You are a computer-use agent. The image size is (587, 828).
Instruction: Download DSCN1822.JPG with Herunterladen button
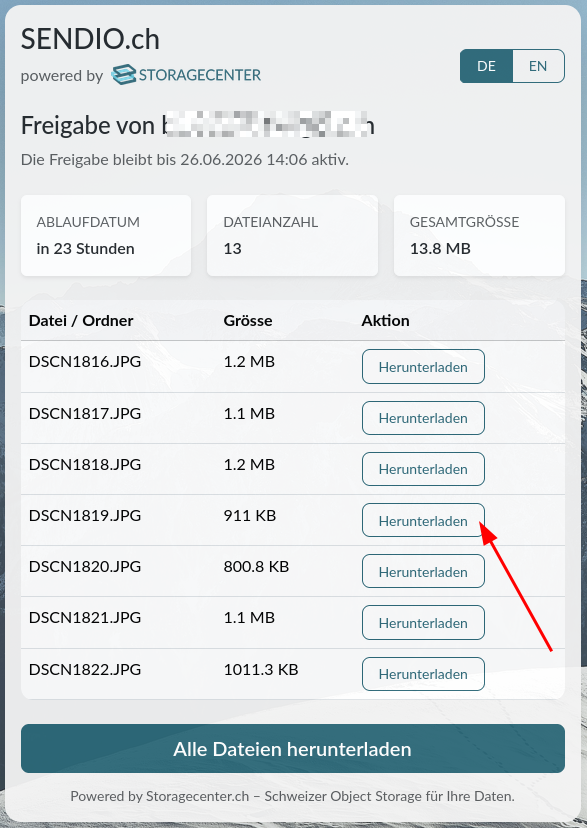(x=423, y=674)
